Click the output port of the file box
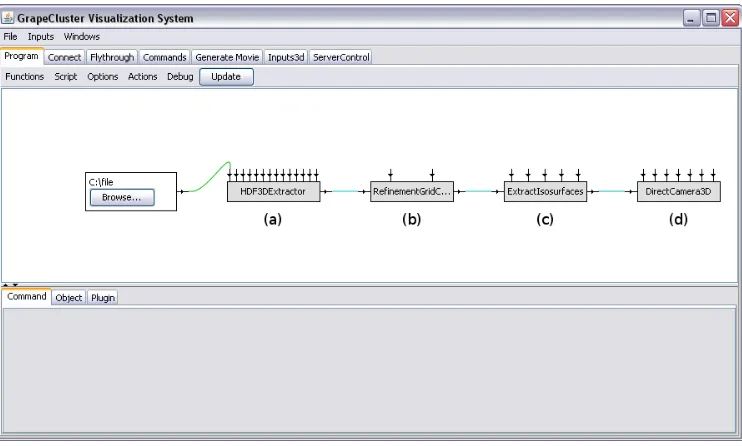Image resolution: width=742 pixels, height=446 pixels. point(182,191)
